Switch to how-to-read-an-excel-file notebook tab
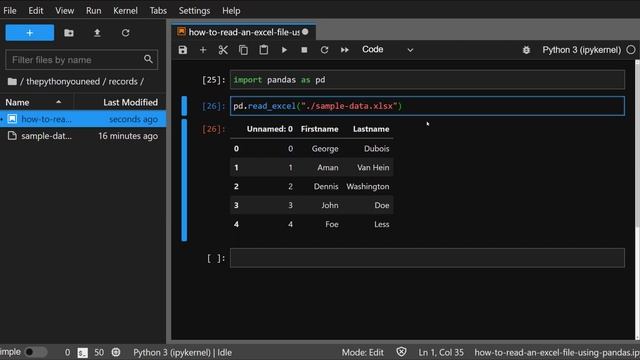 point(244,32)
